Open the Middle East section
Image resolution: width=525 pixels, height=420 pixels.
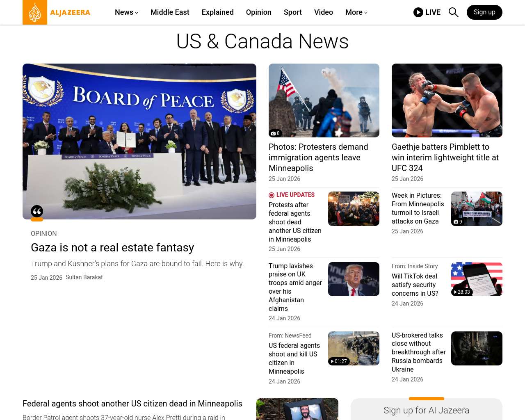click(170, 12)
